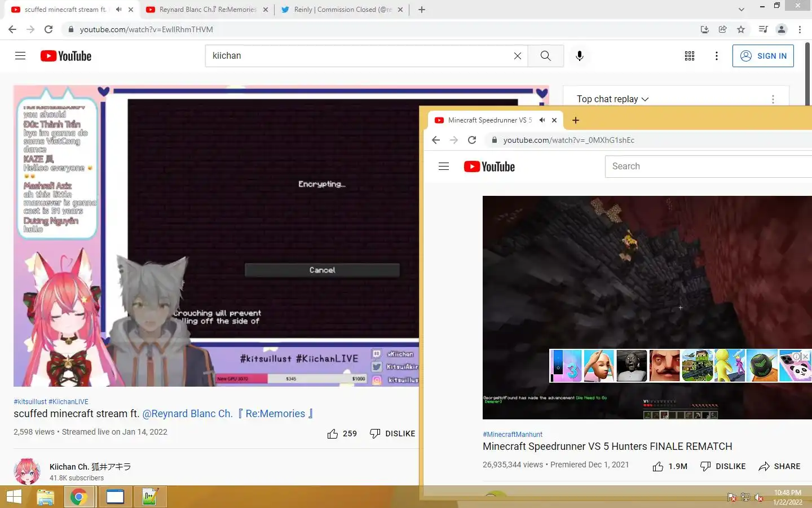Image resolution: width=812 pixels, height=508 pixels.
Task: Open tab search chevron in back window title bar
Action: point(742,10)
